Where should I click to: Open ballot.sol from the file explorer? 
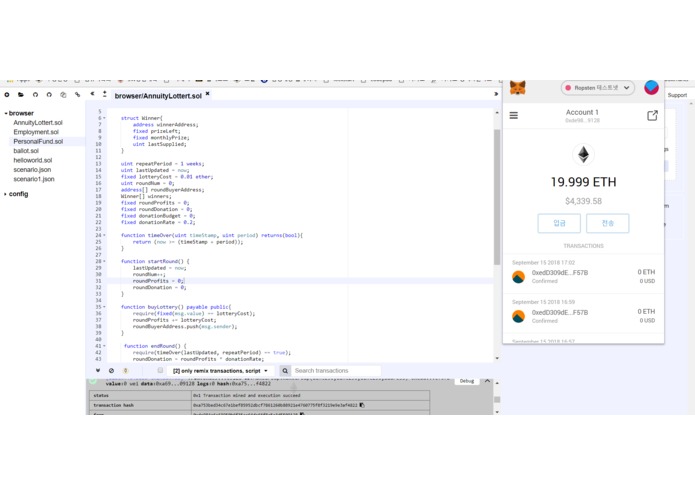(x=26, y=151)
